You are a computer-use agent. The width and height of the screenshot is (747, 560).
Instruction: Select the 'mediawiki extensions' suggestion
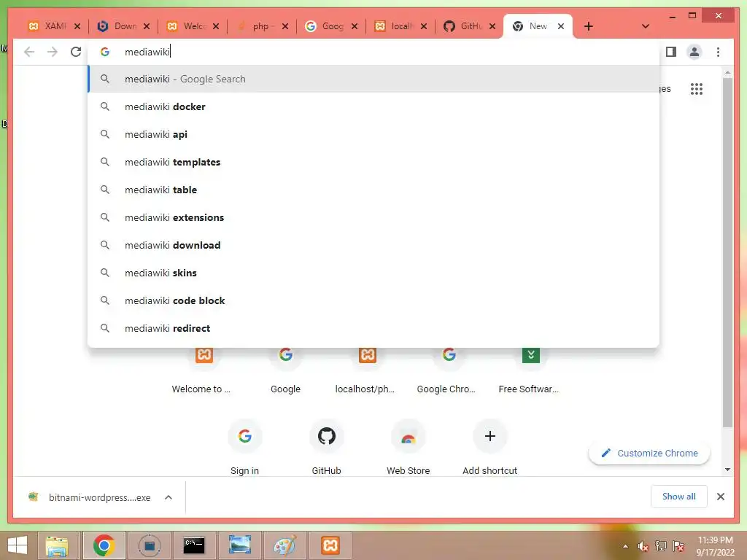pos(374,217)
